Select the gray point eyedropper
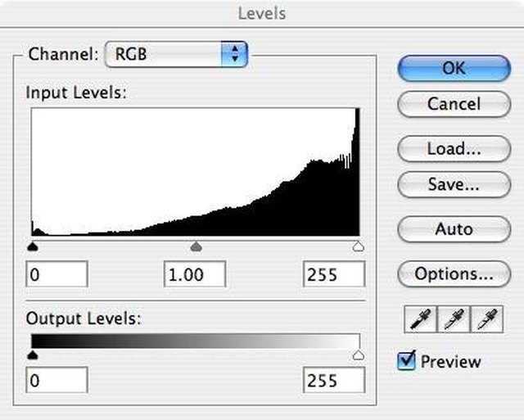The width and height of the screenshot is (524, 420). coord(454,319)
